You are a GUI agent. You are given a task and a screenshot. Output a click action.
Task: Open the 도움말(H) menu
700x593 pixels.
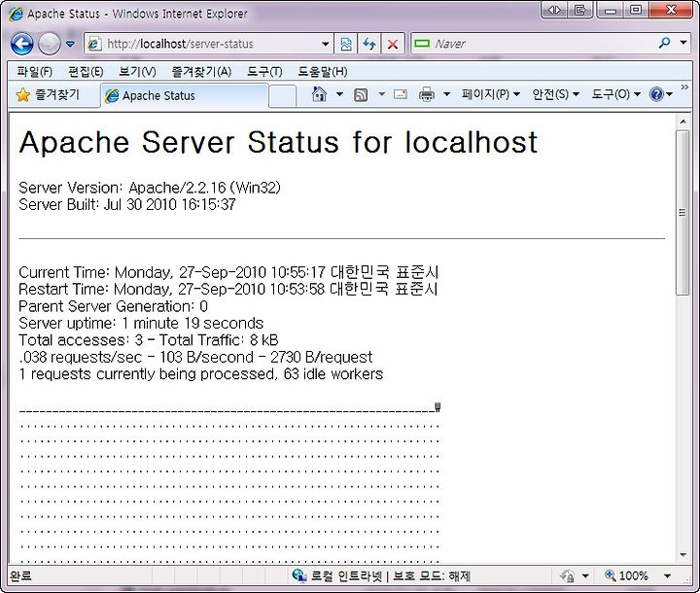323,71
